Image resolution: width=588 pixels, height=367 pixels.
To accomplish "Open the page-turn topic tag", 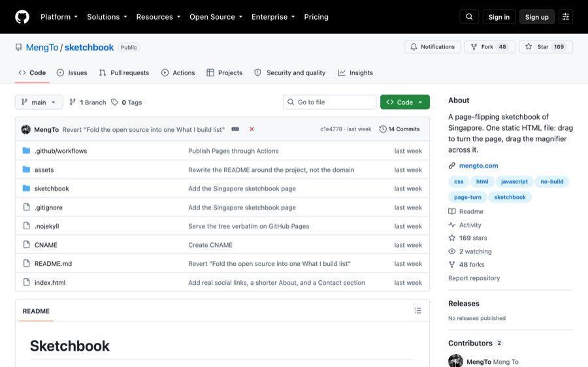I will 468,197.
